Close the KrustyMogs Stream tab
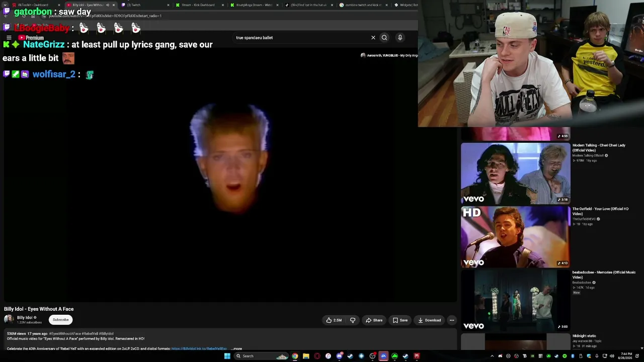This screenshot has width=644, height=362. tap(277, 5)
